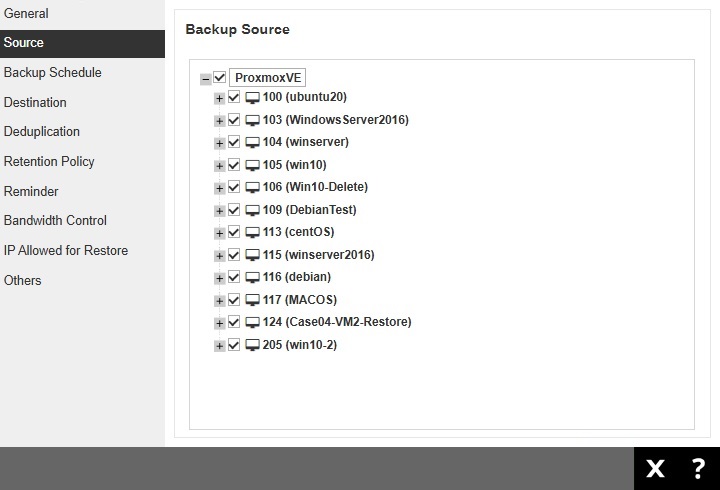
Task: Click the VM icon beside 103 (WindowsServer2016)
Action: tap(252, 120)
